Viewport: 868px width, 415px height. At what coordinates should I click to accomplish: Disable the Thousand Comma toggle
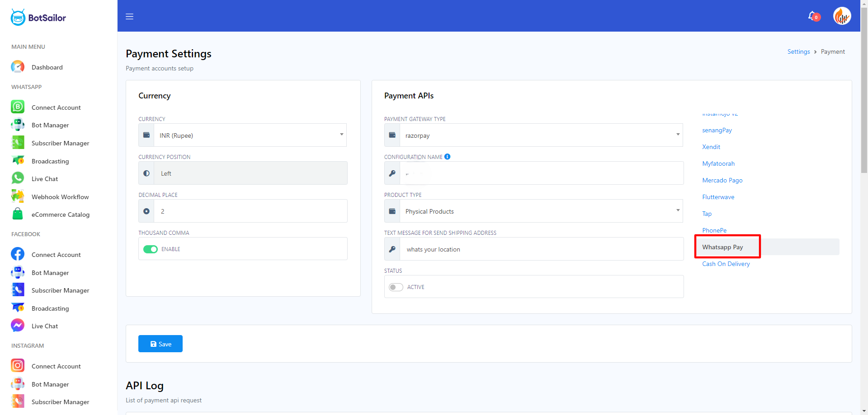151,249
